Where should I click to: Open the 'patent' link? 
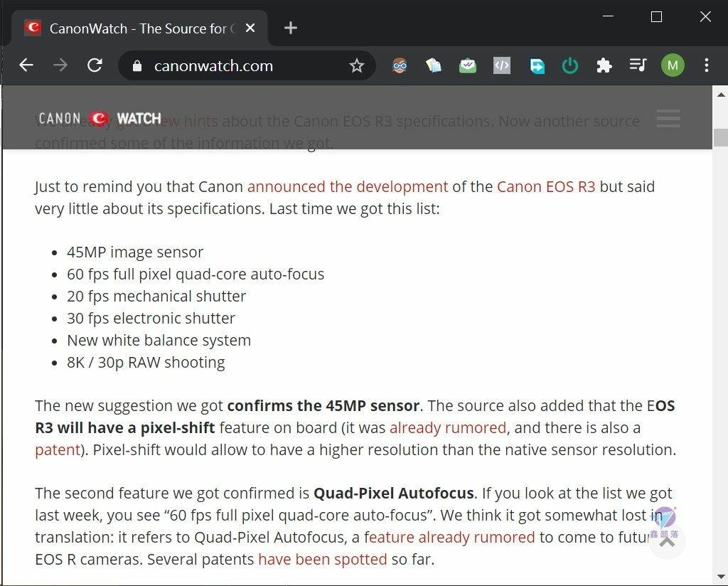58,450
